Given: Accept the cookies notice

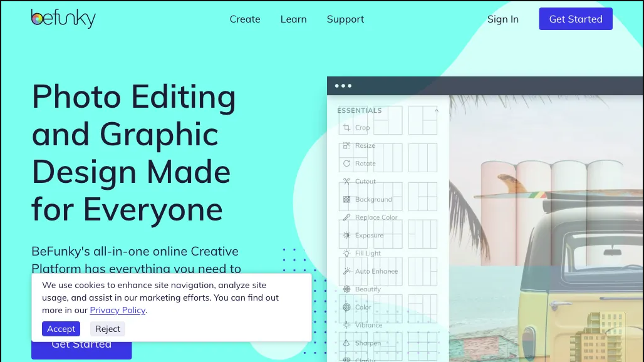Looking at the screenshot, I should coord(61,329).
